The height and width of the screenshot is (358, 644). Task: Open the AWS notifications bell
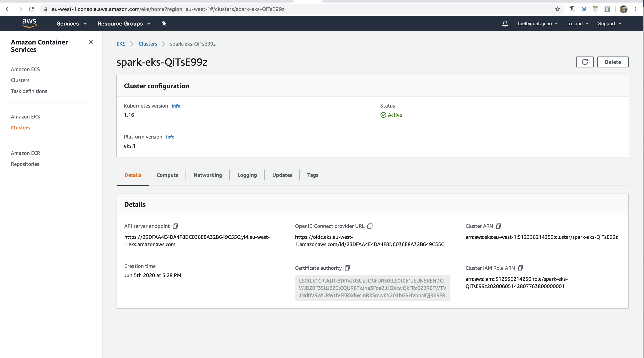tap(505, 24)
